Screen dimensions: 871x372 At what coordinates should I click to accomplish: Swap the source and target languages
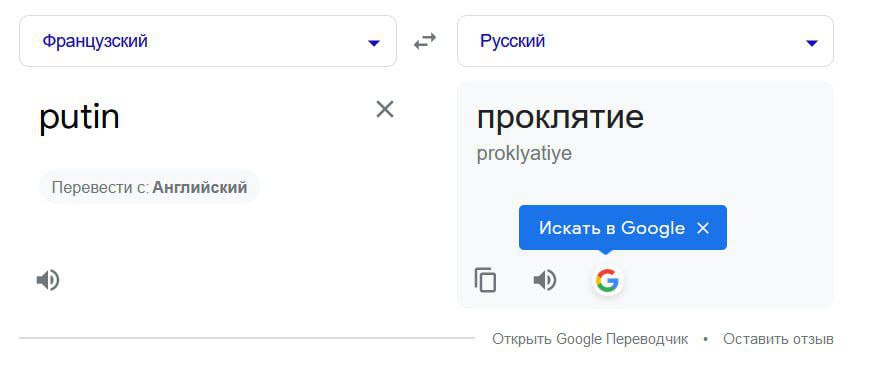click(x=425, y=42)
